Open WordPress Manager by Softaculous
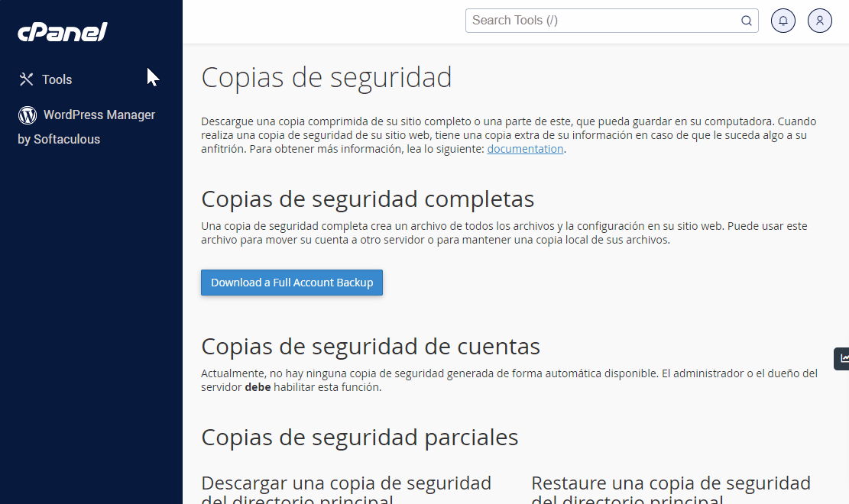Screen dimensions: 849x504 pos(86,127)
